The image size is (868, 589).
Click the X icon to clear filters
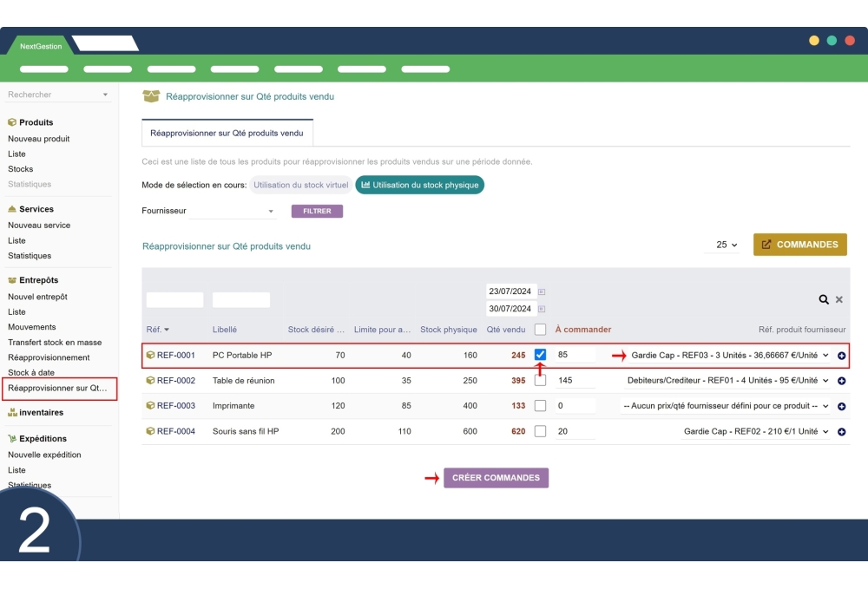[839, 299]
